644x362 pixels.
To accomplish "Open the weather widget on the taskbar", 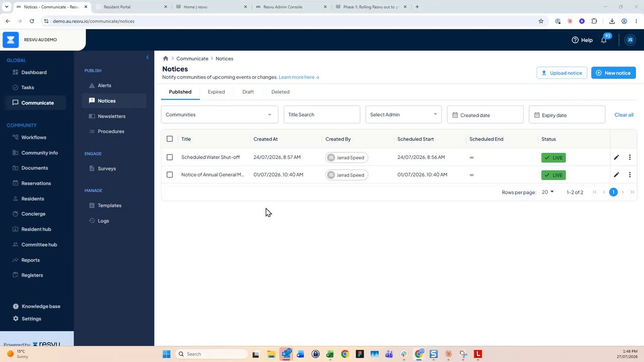I will point(18,354).
